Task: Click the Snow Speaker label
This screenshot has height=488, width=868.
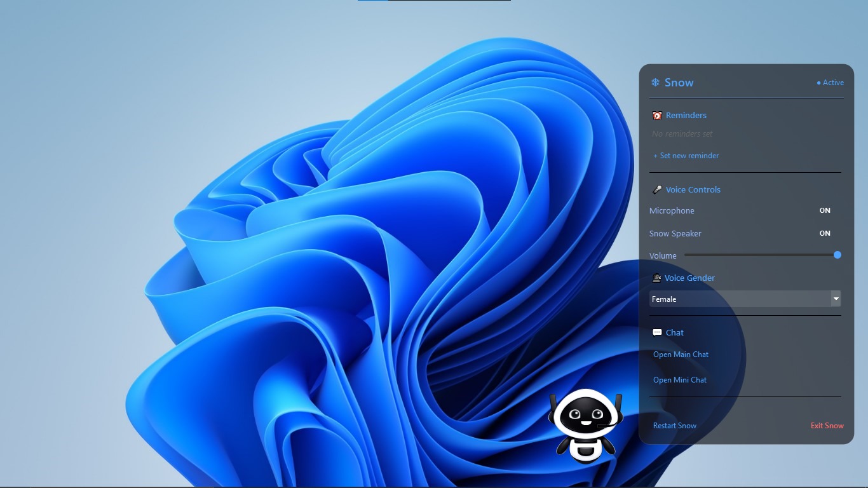Action: click(x=675, y=233)
